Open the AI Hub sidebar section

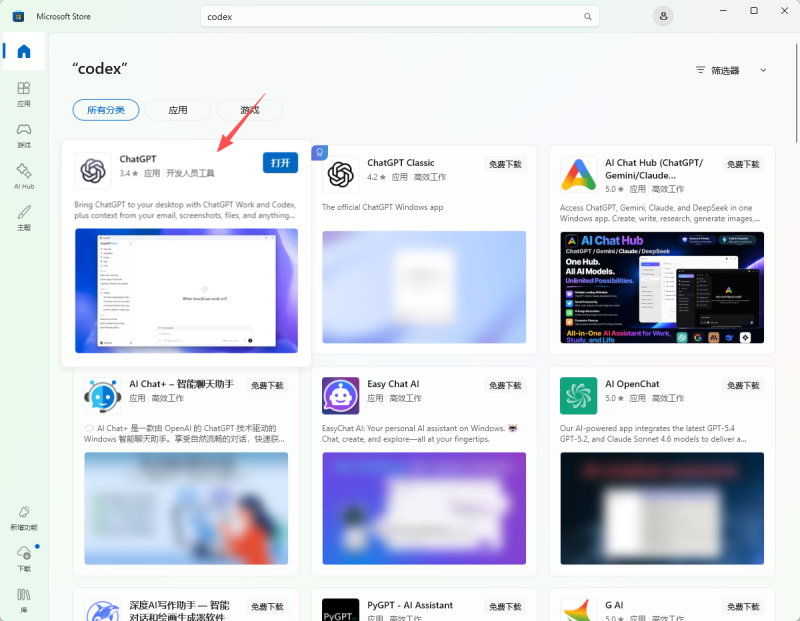tap(24, 177)
